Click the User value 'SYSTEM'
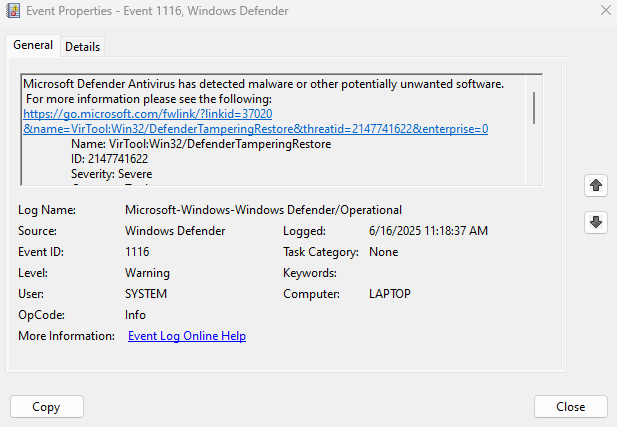 tap(146, 294)
